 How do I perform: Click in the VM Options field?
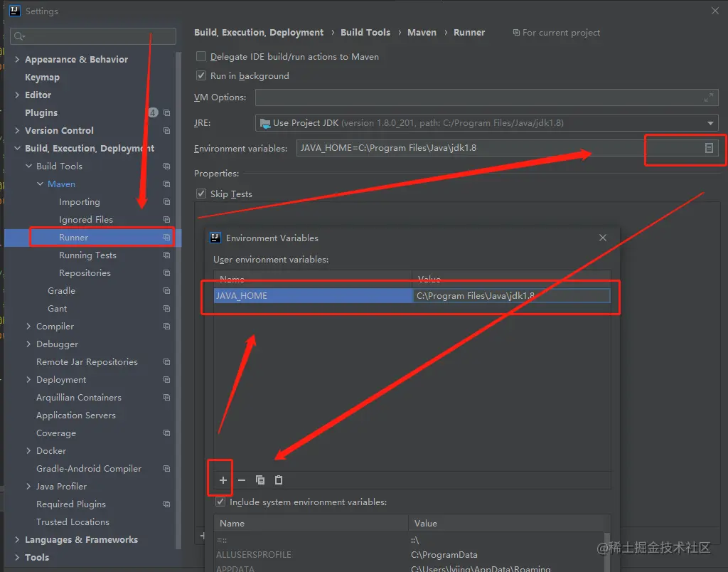(x=486, y=97)
